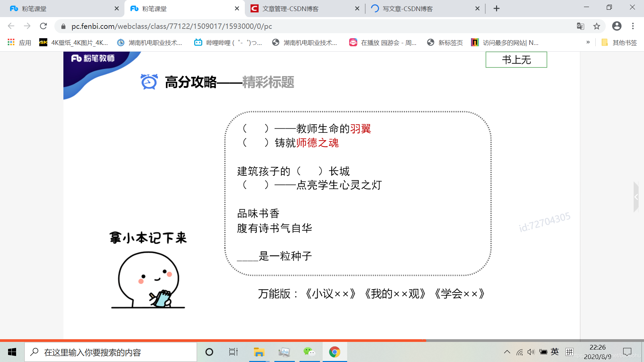Open File Explorer from taskbar
Image resolution: width=644 pixels, height=362 pixels.
(259, 352)
